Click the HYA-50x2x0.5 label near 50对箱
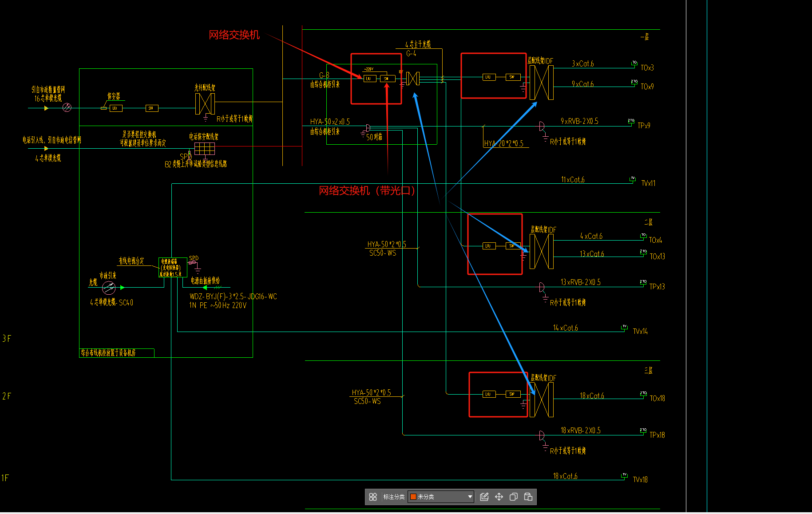The image size is (812, 514). (x=330, y=122)
